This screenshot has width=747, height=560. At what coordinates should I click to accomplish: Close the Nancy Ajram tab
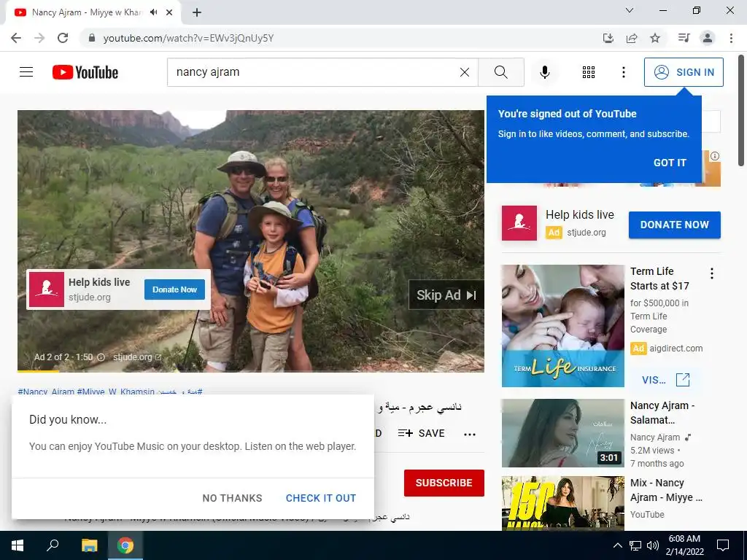169,12
